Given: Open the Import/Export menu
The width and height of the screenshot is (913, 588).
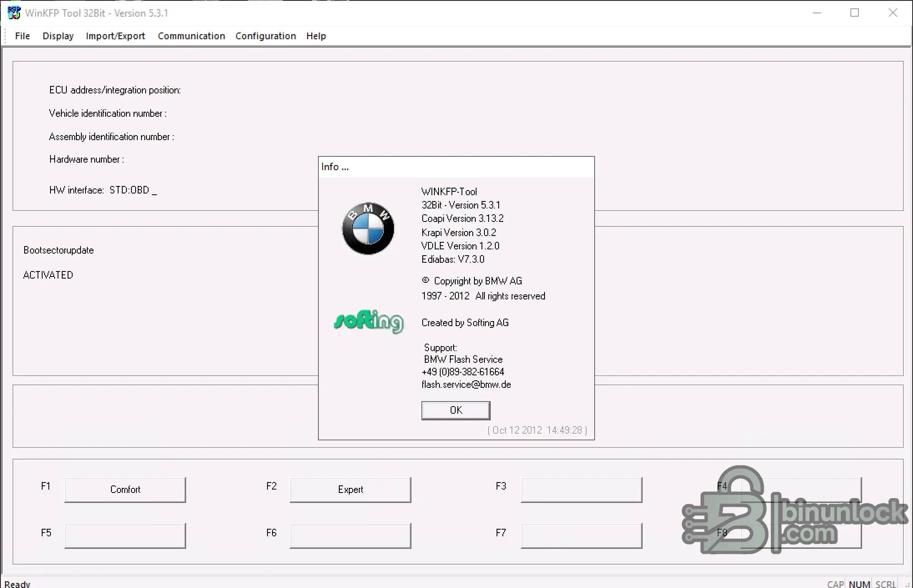Looking at the screenshot, I should [x=116, y=36].
